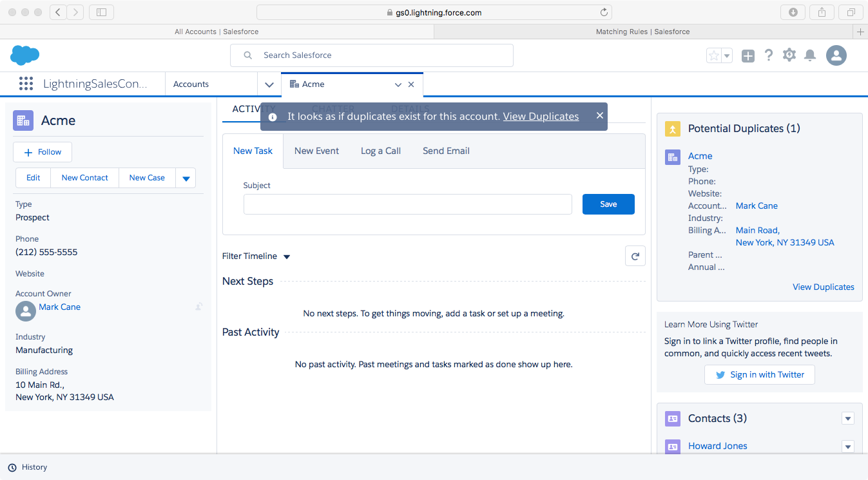Open Howard Jones row actions dropdown
The height and width of the screenshot is (480, 868).
coord(848,446)
